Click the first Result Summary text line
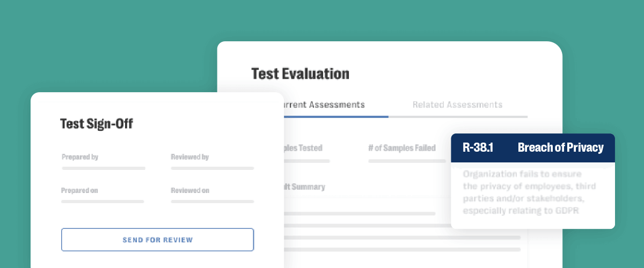Screen dimensions: 644x268 click(360, 213)
